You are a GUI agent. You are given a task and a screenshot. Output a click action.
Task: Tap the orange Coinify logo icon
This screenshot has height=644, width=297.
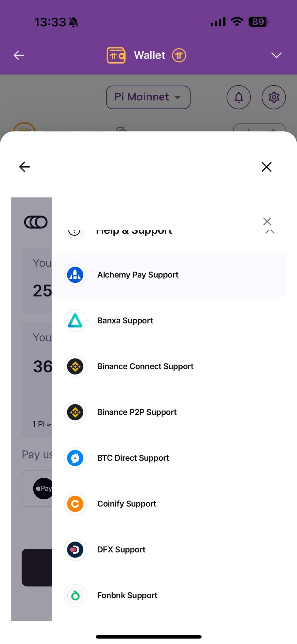coord(75,504)
